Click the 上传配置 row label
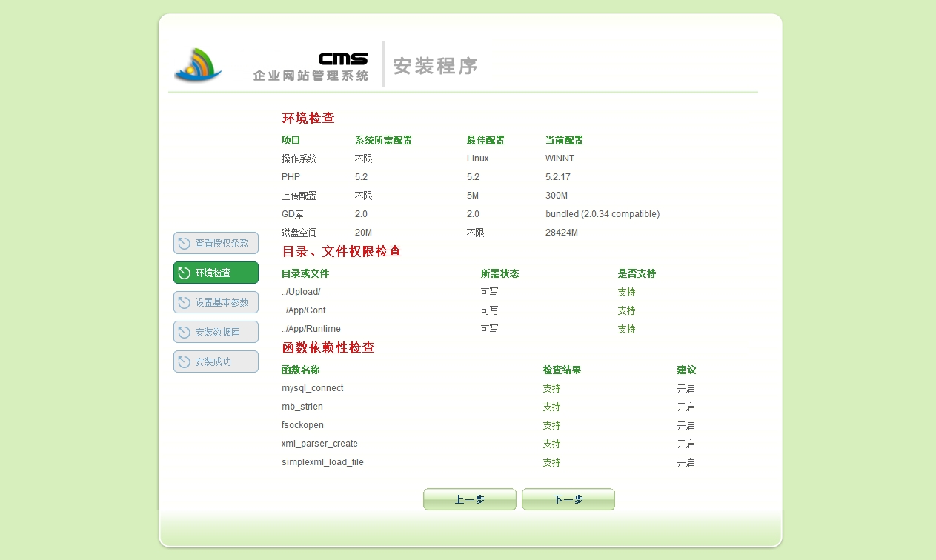The image size is (936, 560). (x=299, y=196)
